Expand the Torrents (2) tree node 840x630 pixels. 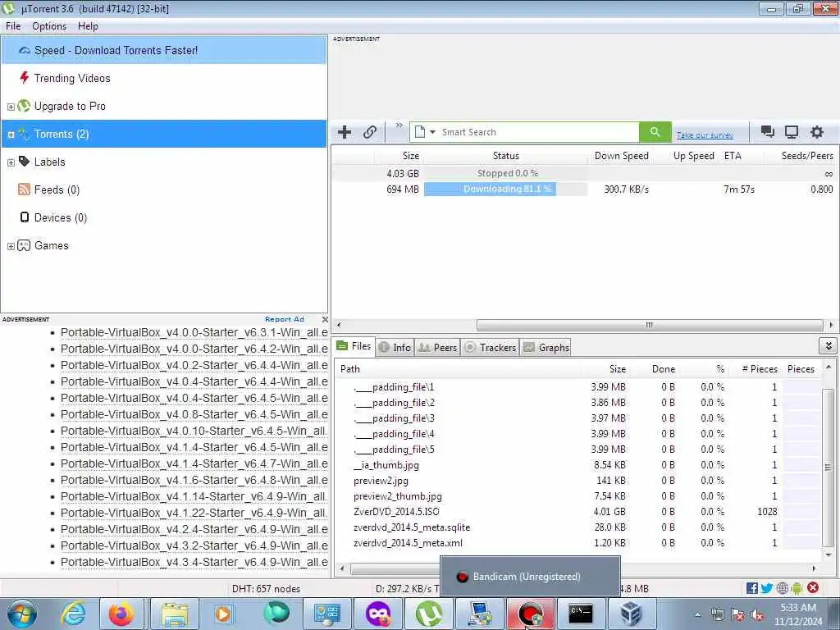pyautogui.click(x=11, y=135)
